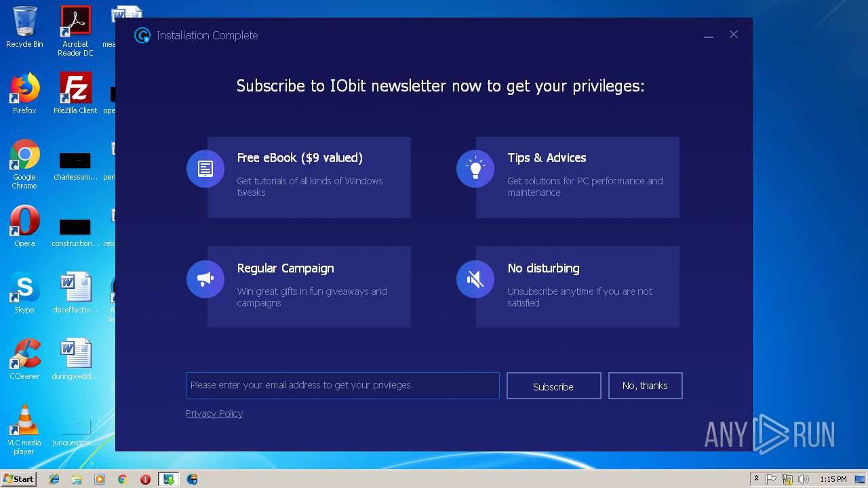Screen dimensions: 868x488
Task: Decline with the No, thanks button
Action: (x=645, y=386)
